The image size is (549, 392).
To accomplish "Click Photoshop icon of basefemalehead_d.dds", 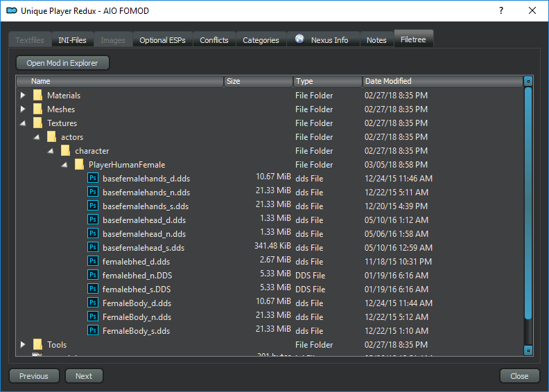I will click(93, 220).
